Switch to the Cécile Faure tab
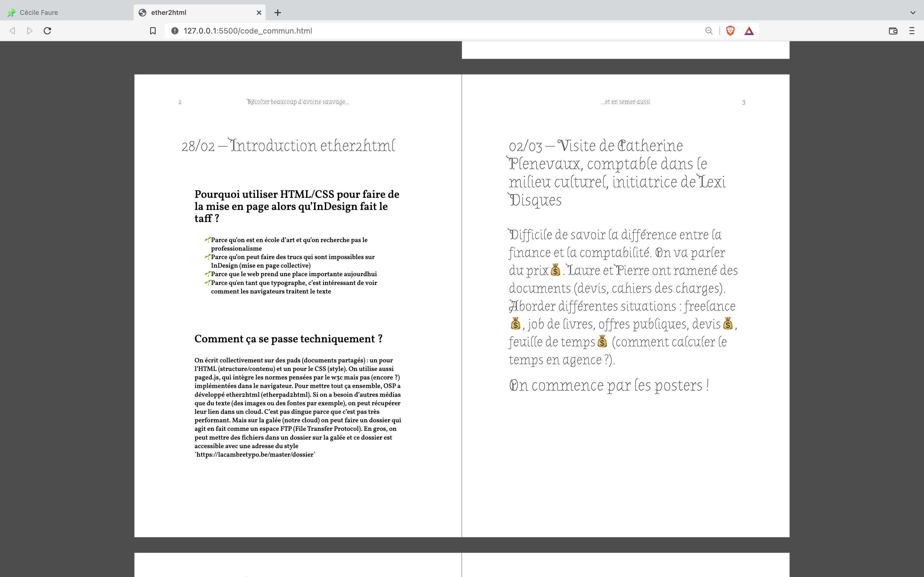The height and width of the screenshot is (577, 924). point(38,13)
